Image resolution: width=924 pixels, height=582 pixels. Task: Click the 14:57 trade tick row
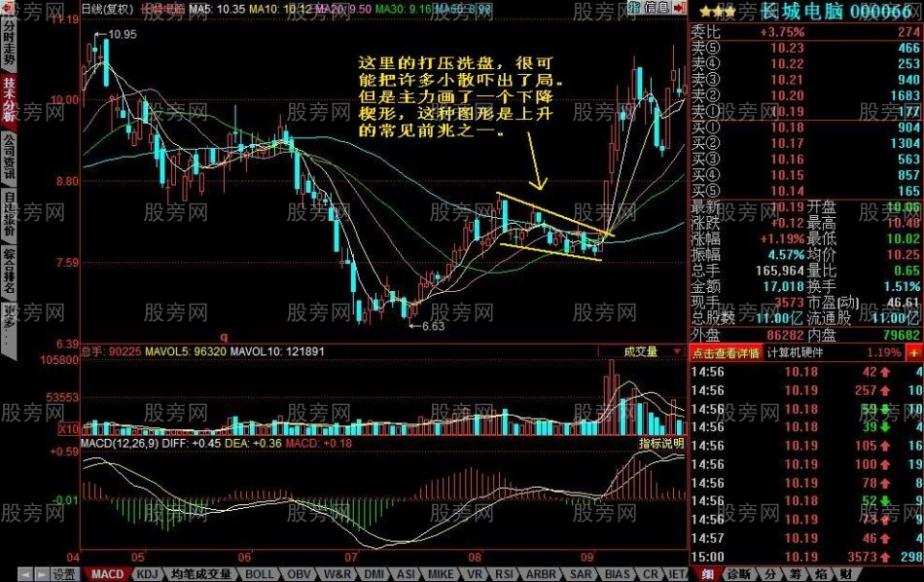(x=805, y=538)
